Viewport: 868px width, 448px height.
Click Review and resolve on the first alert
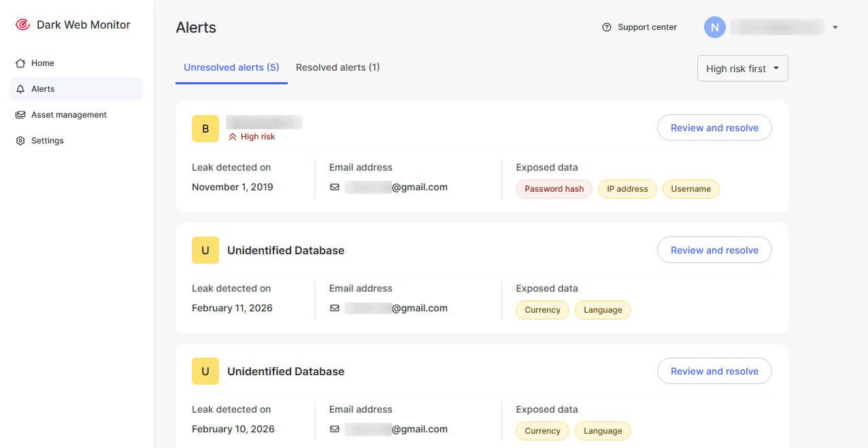[714, 127]
